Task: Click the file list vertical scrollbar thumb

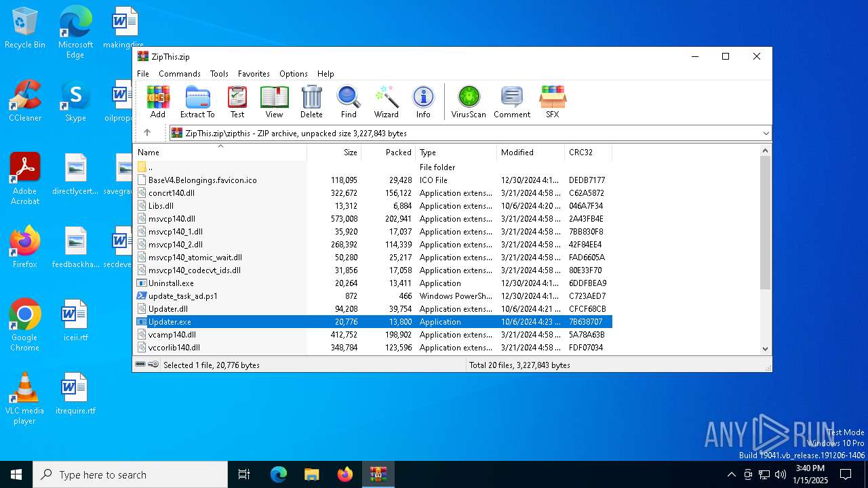Action: [766, 223]
